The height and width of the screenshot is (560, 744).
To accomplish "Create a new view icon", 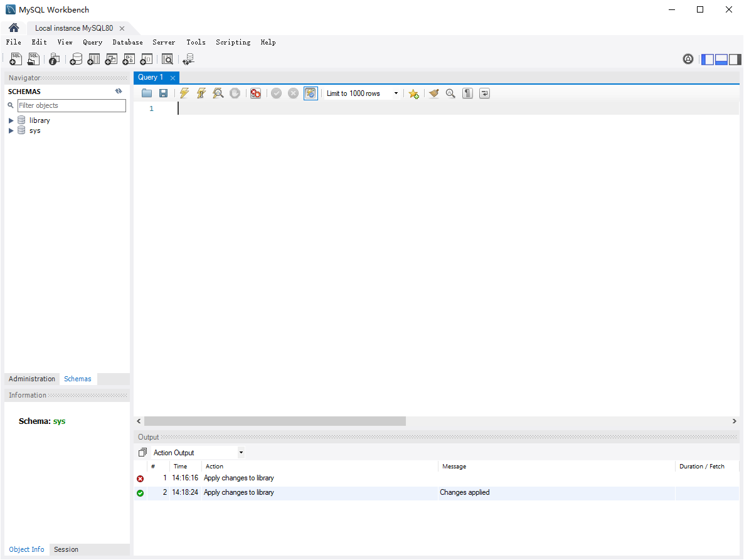I will (111, 59).
